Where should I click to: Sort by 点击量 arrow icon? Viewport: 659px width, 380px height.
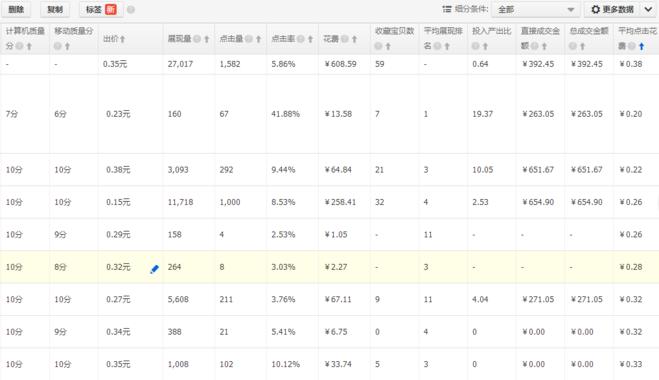click(x=258, y=39)
